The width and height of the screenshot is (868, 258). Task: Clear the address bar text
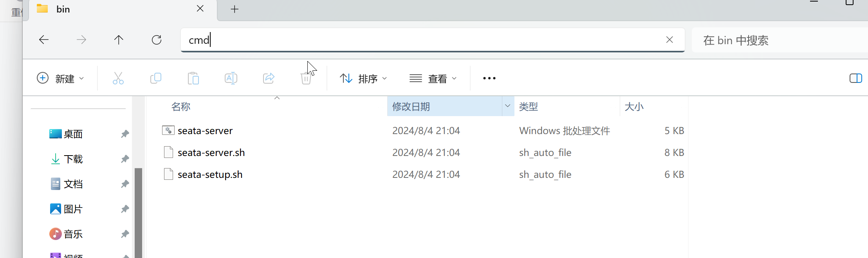pyautogui.click(x=669, y=39)
